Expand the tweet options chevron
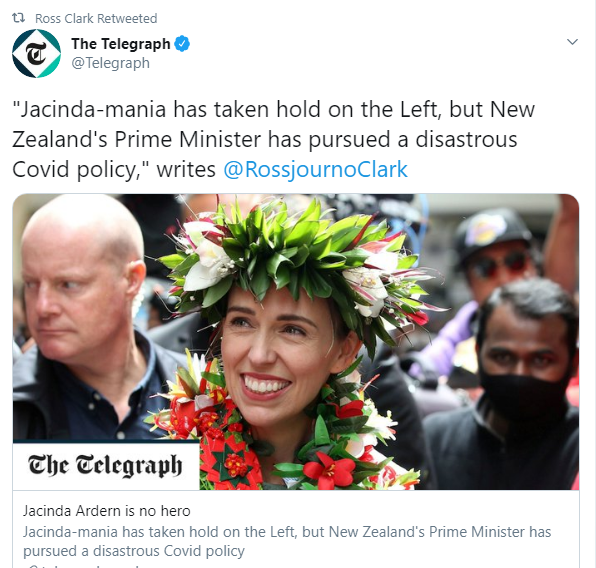This screenshot has height=568, width=596. click(572, 42)
